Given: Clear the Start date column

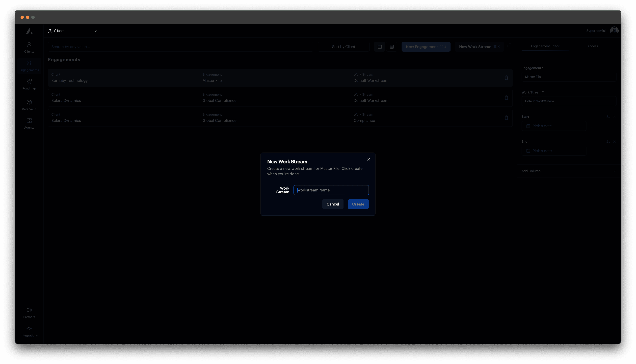Looking at the screenshot, I should pos(614,117).
